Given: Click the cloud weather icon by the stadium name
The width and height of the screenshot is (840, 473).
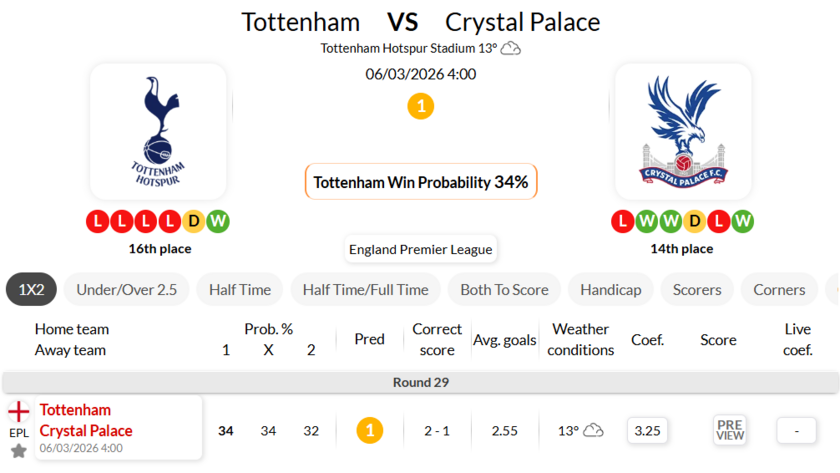Looking at the screenshot, I should [511, 48].
